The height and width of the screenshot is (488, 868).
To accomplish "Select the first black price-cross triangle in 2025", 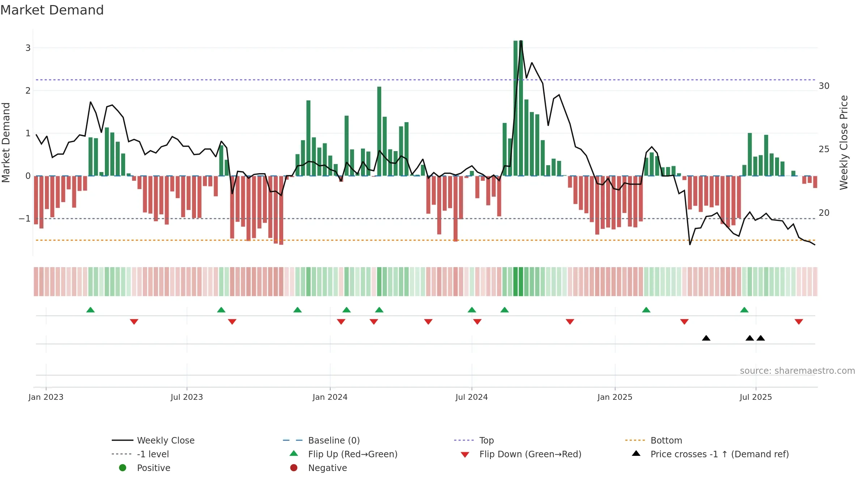I will [706, 338].
